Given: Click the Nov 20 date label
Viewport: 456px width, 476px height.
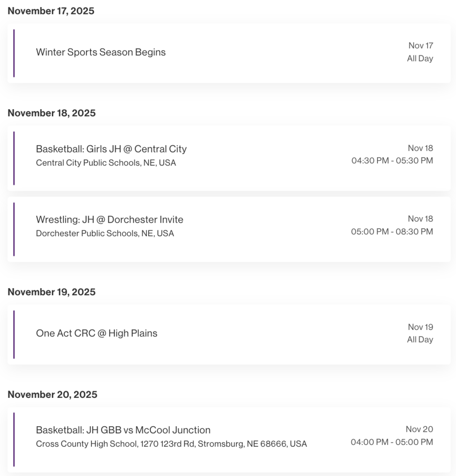Looking at the screenshot, I should [x=419, y=429].
